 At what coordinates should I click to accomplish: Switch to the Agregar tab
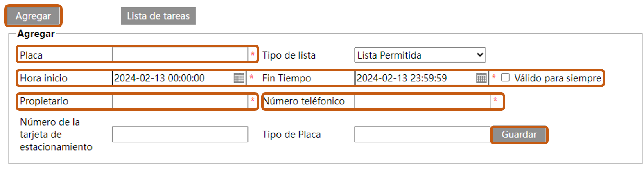(33, 16)
